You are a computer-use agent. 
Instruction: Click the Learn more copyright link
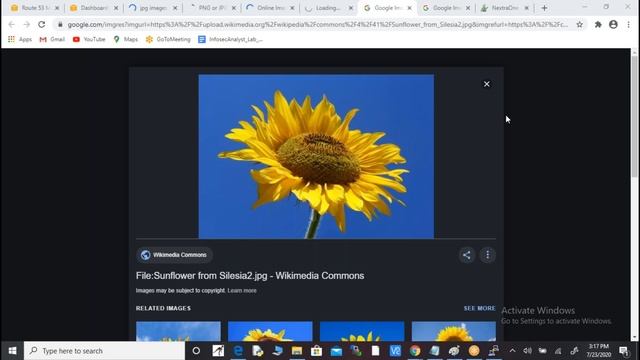click(242, 291)
